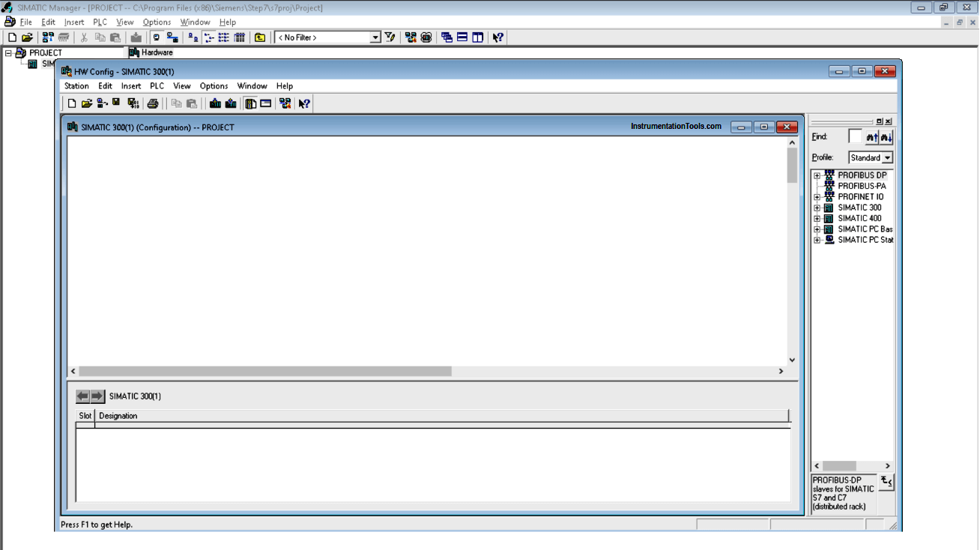Click back arrow beside SIMATIC 300(1)
This screenshot has width=980, height=550.
(82, 396)
